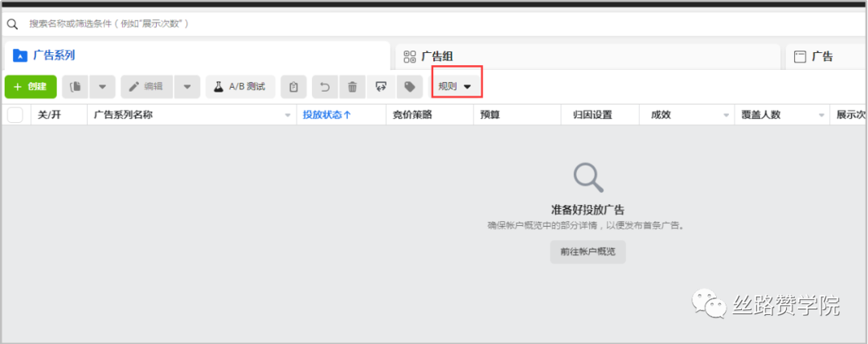Click the 前往帐户概览 button
Screen dimensions: 868x344
click(588, 252)
